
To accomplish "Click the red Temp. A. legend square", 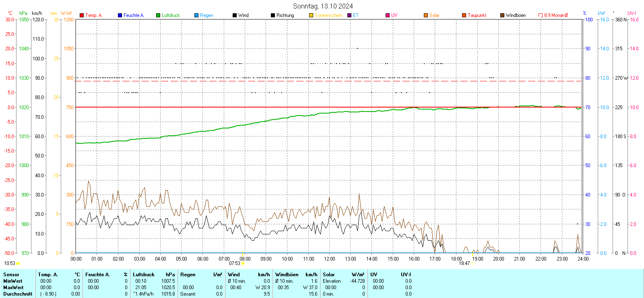I will (82, 15).
